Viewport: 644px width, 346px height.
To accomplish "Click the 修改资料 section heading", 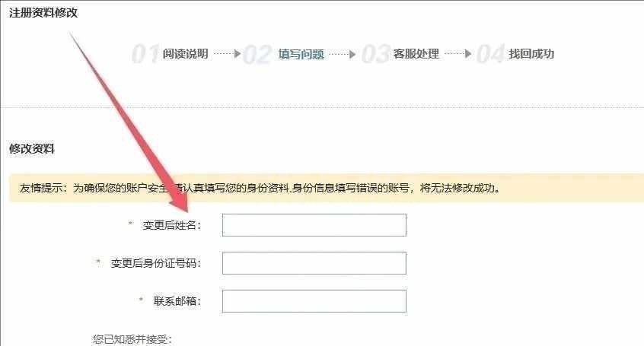I will (x=32, y=148).
